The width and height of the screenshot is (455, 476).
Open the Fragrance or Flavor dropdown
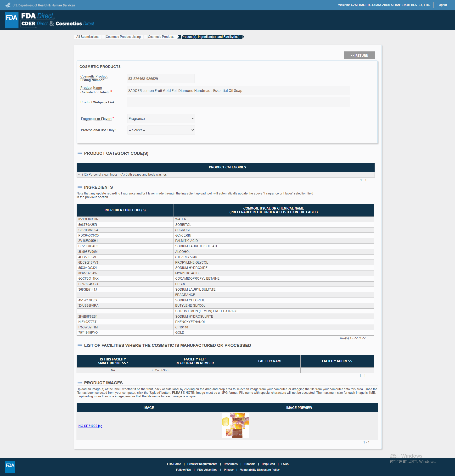(161, 118)
